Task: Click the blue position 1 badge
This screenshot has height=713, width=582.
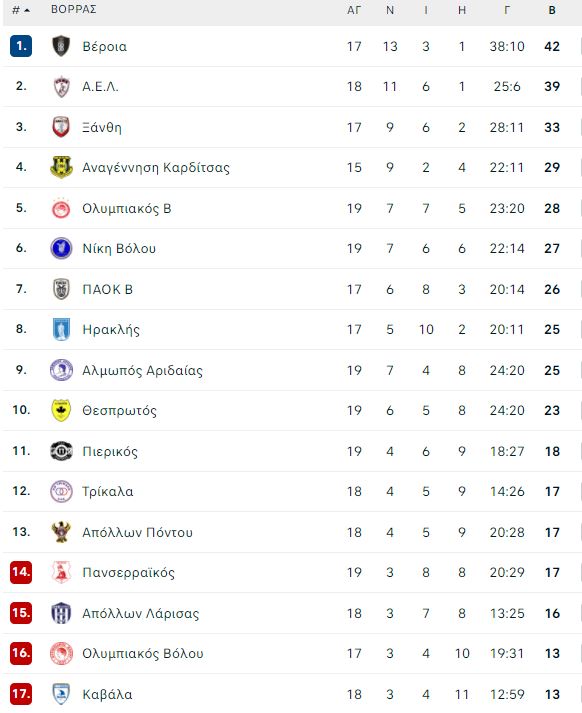Action: click(21, 46)
